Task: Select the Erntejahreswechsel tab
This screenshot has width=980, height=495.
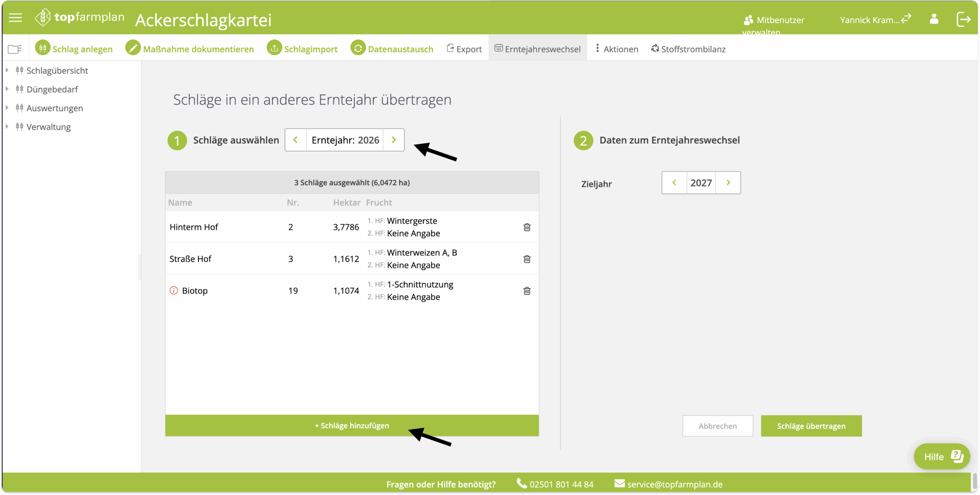Action: pos(537,49)
